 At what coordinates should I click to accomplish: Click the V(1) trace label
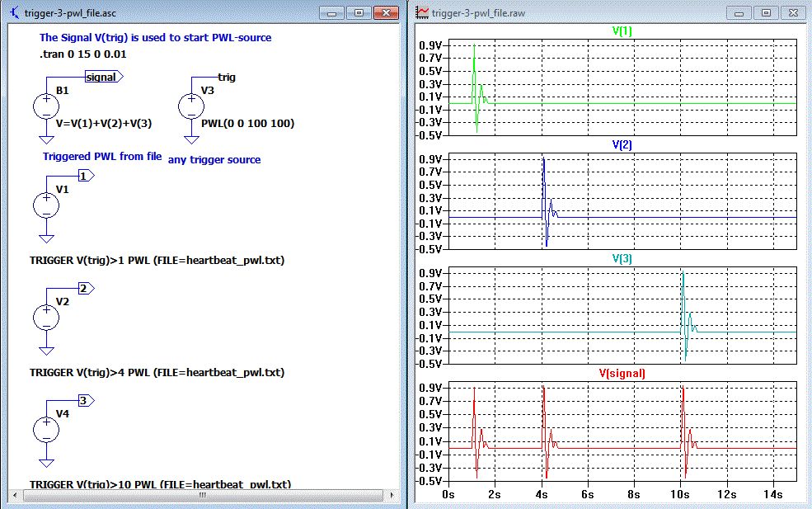pyautogui.click(x=622, y=31)
